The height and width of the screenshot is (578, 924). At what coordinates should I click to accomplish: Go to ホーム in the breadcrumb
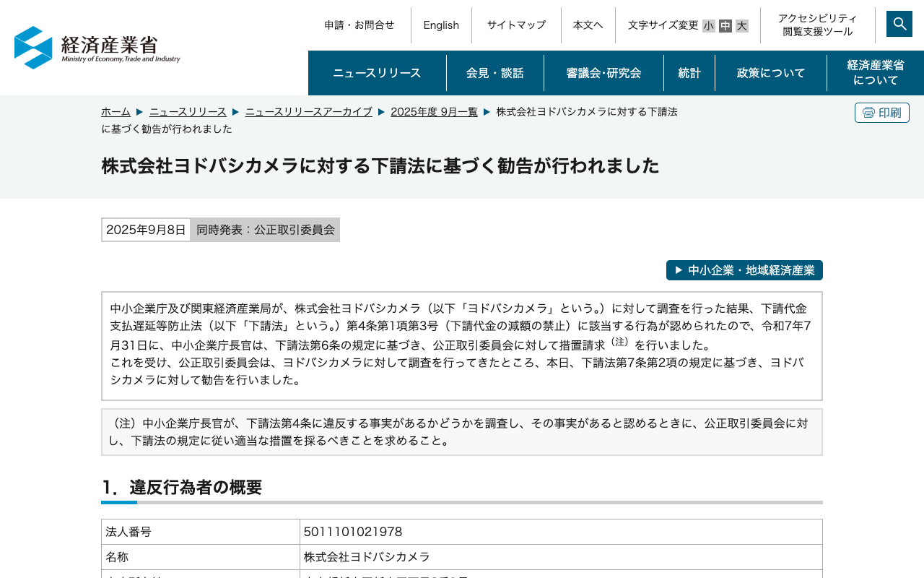[115, 112]
